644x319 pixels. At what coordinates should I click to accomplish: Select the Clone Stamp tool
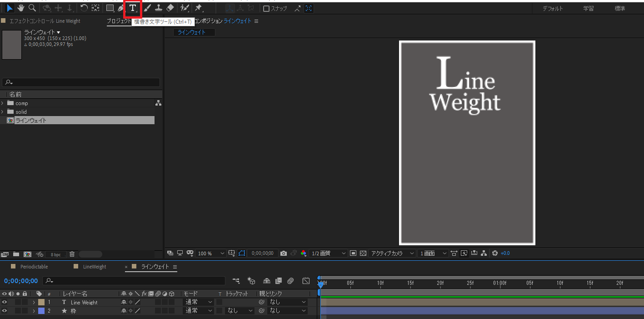point(159,8)
